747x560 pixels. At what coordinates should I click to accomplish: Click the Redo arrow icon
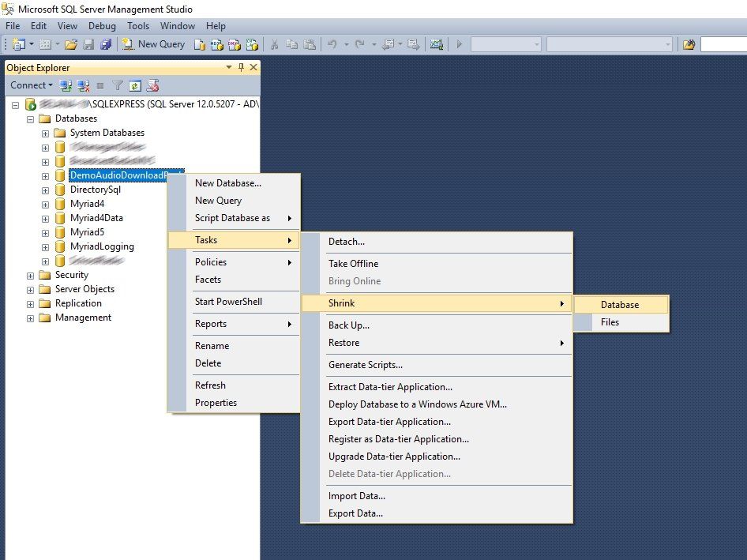[x=360, y=44]
